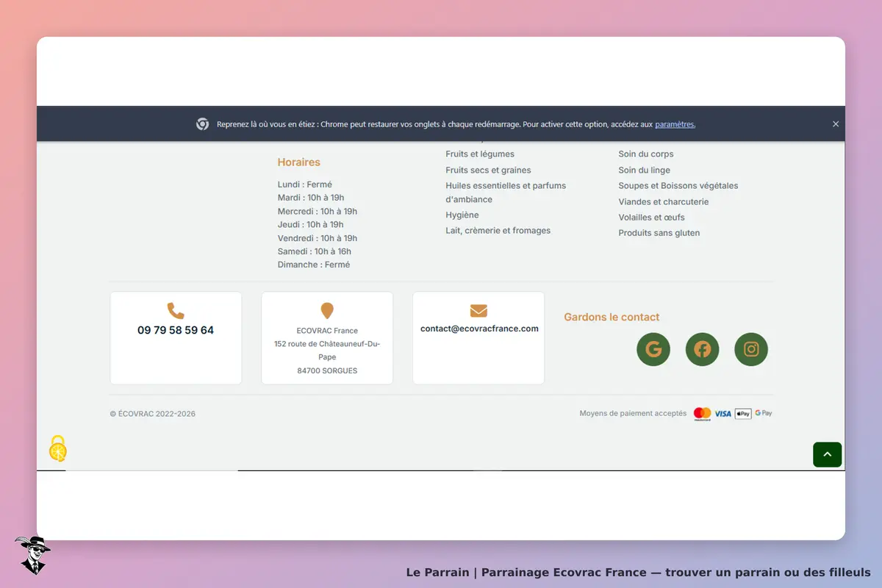Click the Lundi : Fermé line
This screenshot has height=588, width=882.
pos(305,184)
